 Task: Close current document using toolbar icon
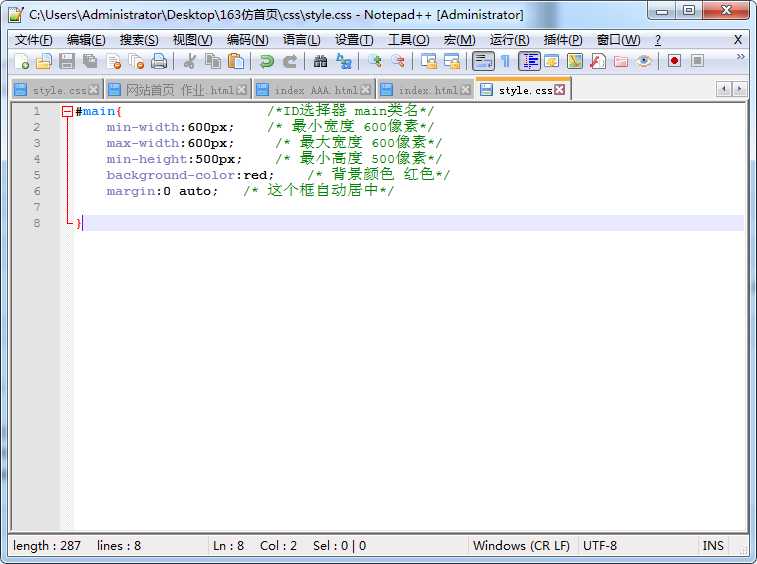(114, 61)
